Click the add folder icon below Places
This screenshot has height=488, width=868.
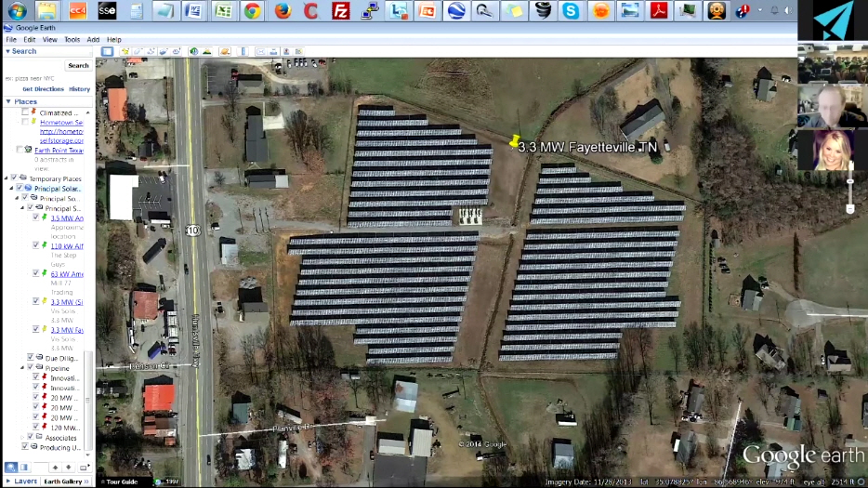[84, 468]
